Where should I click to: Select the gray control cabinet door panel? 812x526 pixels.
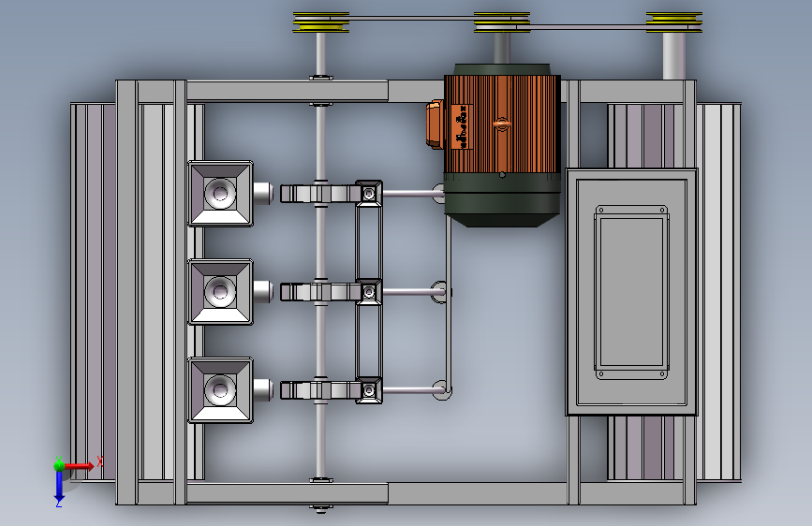[632, 292]
